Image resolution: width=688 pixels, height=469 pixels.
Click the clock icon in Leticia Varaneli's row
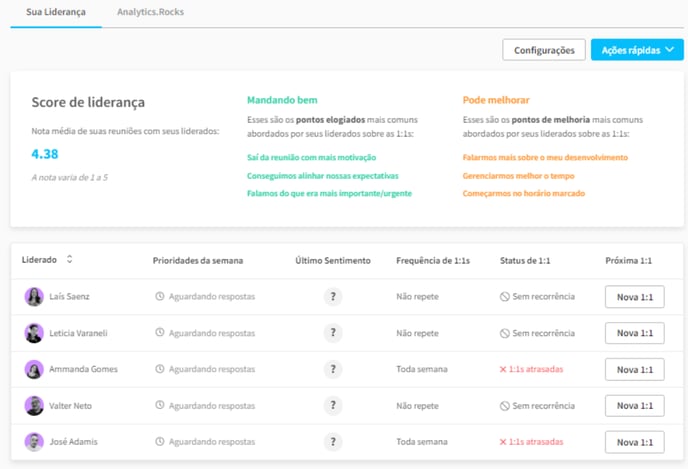(x=159, y=333)
